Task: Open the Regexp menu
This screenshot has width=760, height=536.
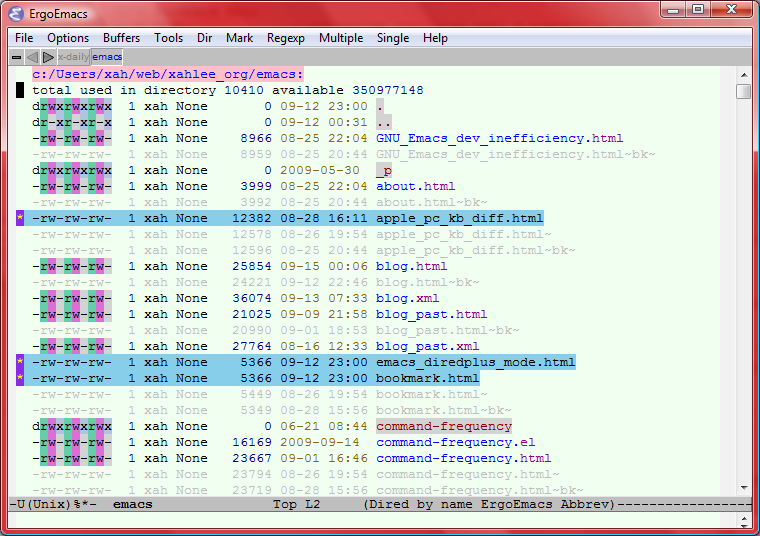Action: click(x=285, y=38)
